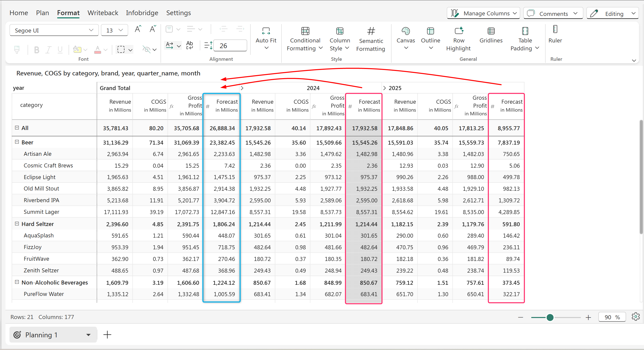The height and width of the screenshot is (350, 644).
Task: Click the increase font size icon
Action: (x=138, y=29)
